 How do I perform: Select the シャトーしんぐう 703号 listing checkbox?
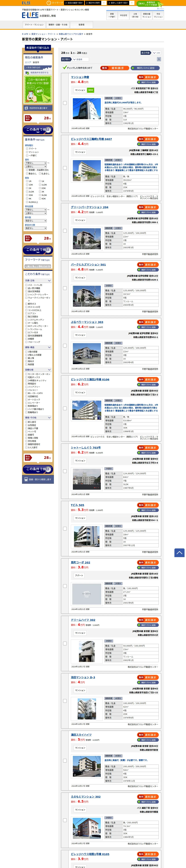pyautogui.click(x=65, y=471)
